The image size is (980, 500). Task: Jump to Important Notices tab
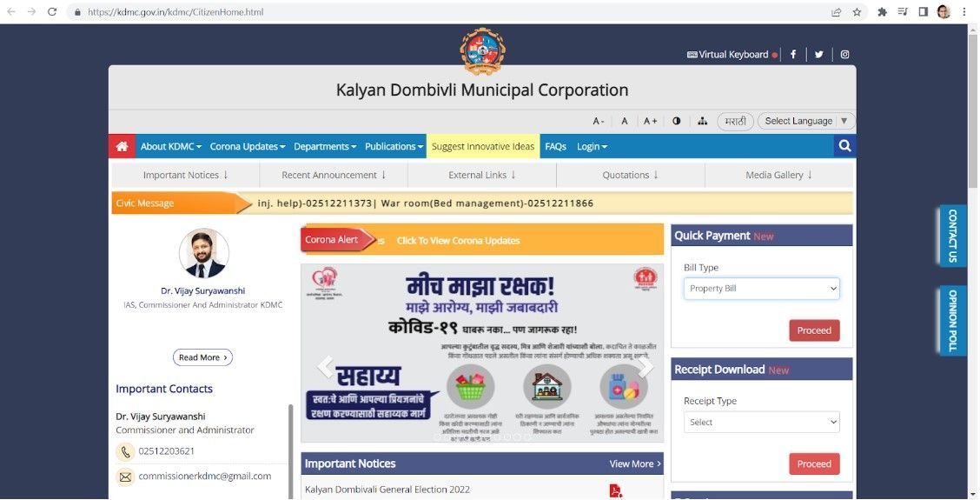point(186,176)
